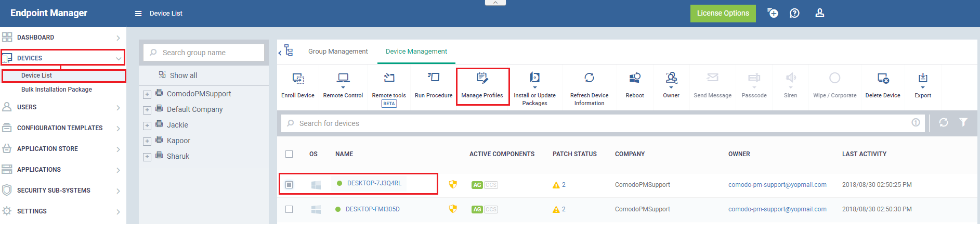Click the Search for devices field
The image size is (980, 228).
click(603, 123)
